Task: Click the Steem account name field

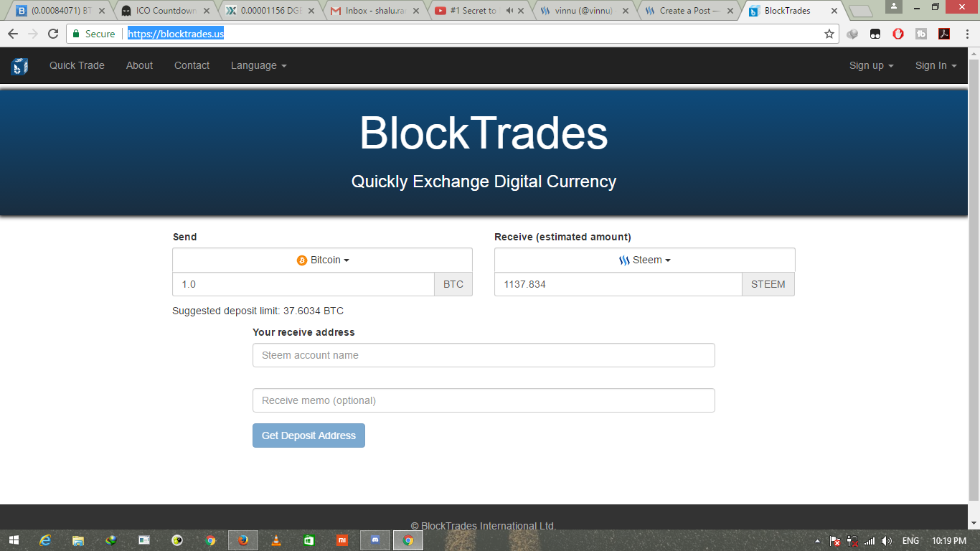Action: (484, 355)
